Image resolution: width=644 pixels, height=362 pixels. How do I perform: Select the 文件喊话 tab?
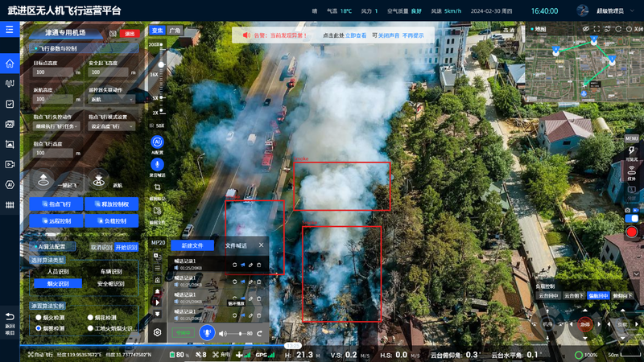click(236, 245)
